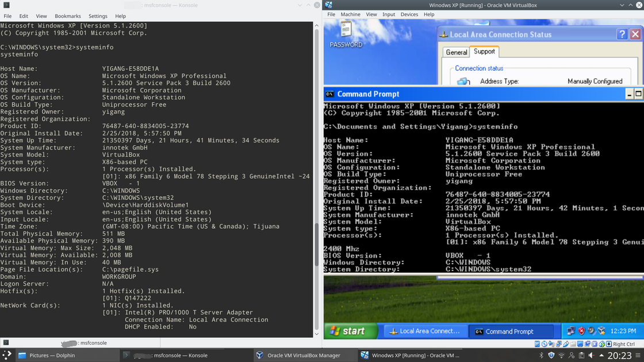The image size is (644, 362).
Task: Open VirtualBox Help menu
Action: (429, 14)
